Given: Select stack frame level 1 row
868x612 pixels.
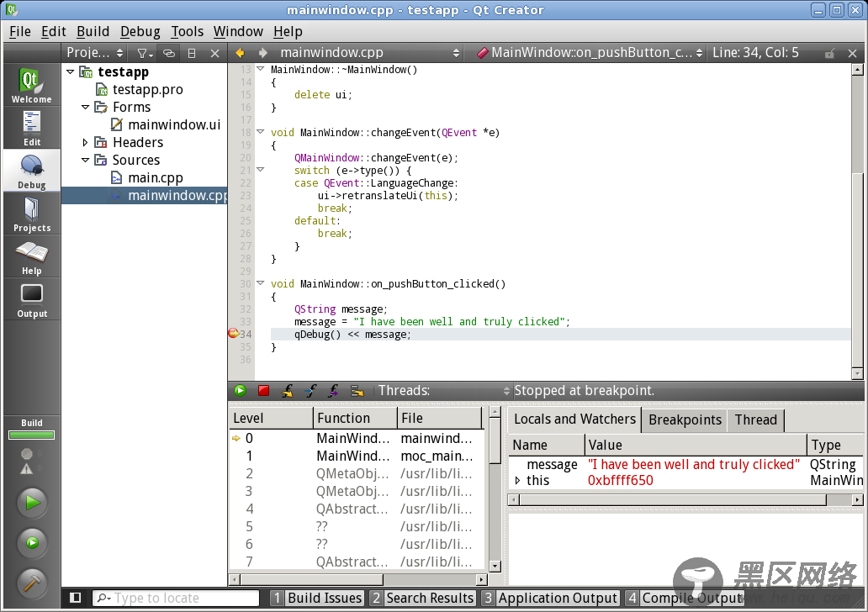Looking at the screenshot, I should tap(357, 456).
